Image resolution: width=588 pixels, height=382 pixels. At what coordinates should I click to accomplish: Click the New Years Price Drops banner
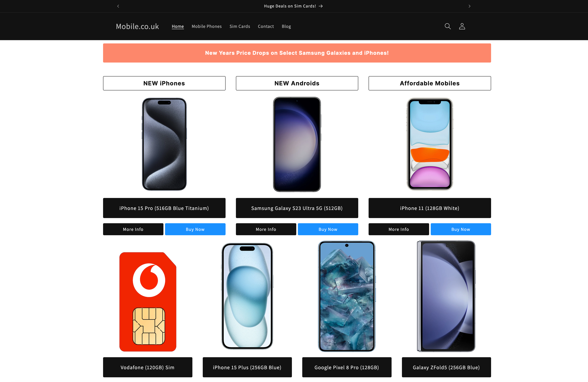click(297, 53)
